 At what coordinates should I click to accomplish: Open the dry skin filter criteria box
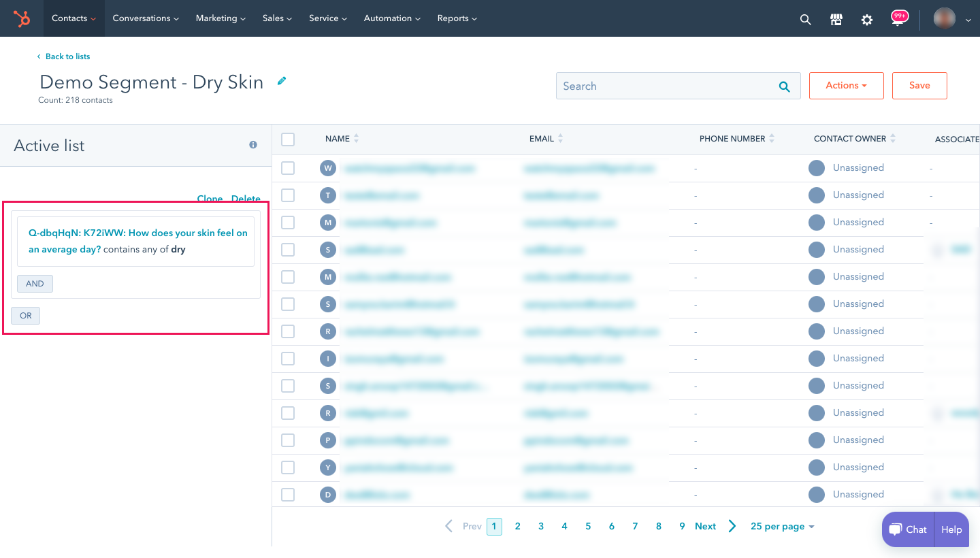pos(135,241)
